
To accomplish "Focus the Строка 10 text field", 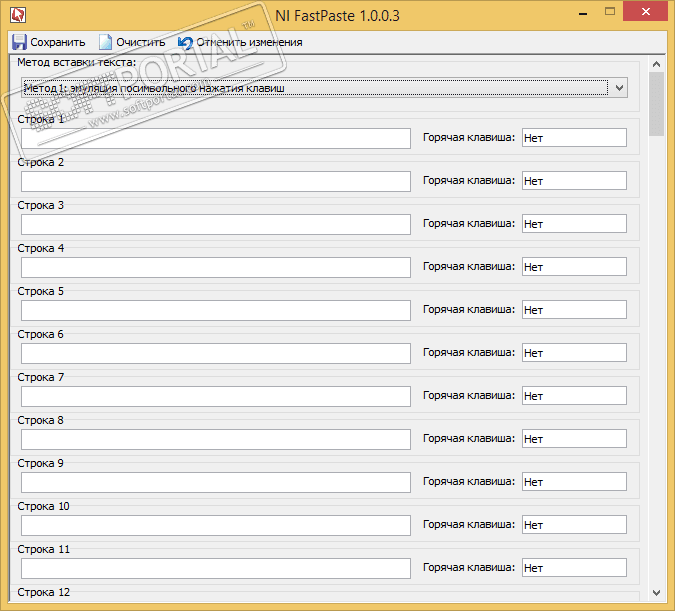I will pos(216,526).
